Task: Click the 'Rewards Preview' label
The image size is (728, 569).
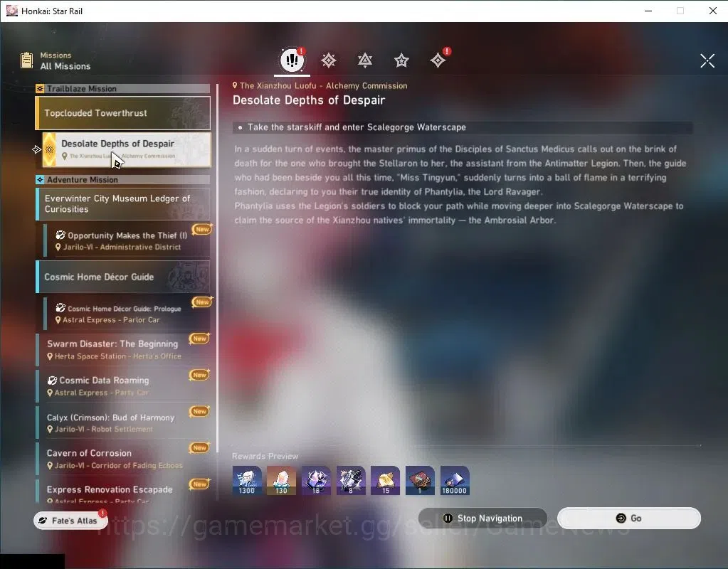Action: coord(265,456)
